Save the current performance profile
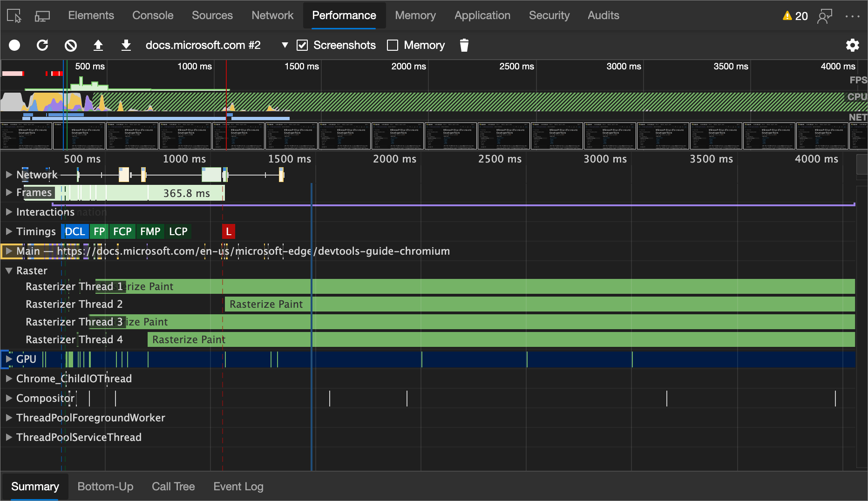 (126, 45)
